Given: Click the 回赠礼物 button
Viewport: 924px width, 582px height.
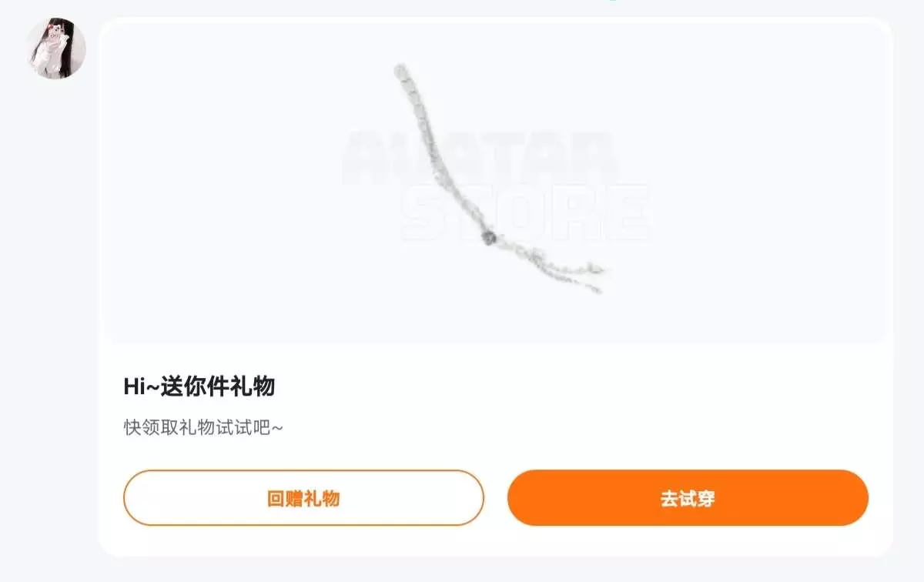Looking at the screenshot, I should point(303,498).
